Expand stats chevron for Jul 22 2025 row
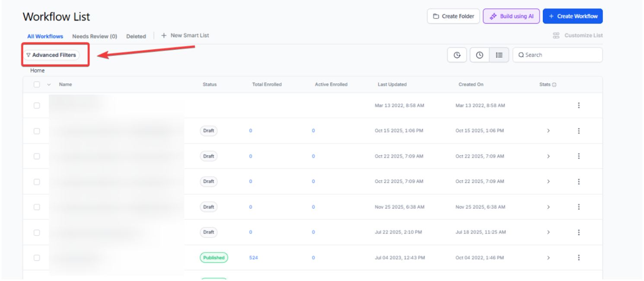The height and width of the screenshot is (281, 644). click(548, 233)
